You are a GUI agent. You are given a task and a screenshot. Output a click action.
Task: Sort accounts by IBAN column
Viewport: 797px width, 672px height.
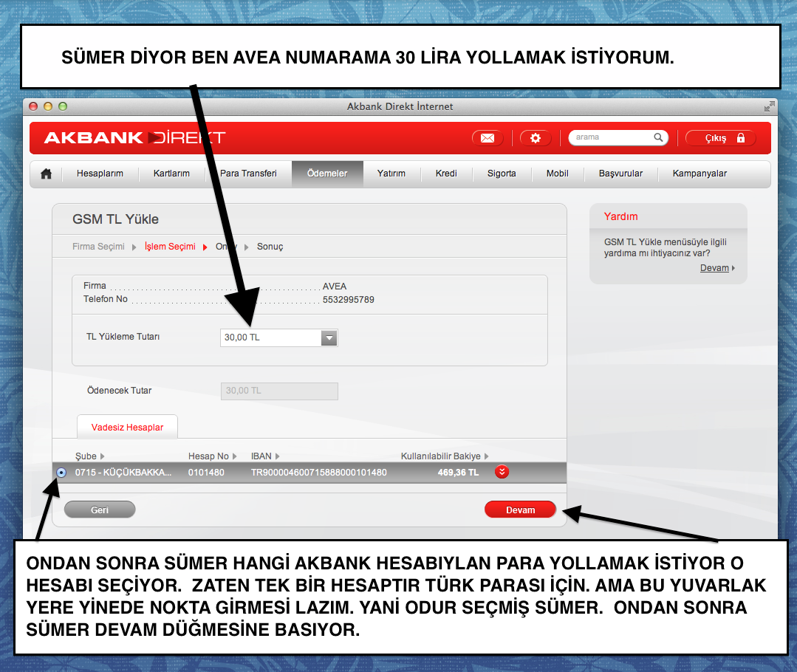[x=265, y=456]
